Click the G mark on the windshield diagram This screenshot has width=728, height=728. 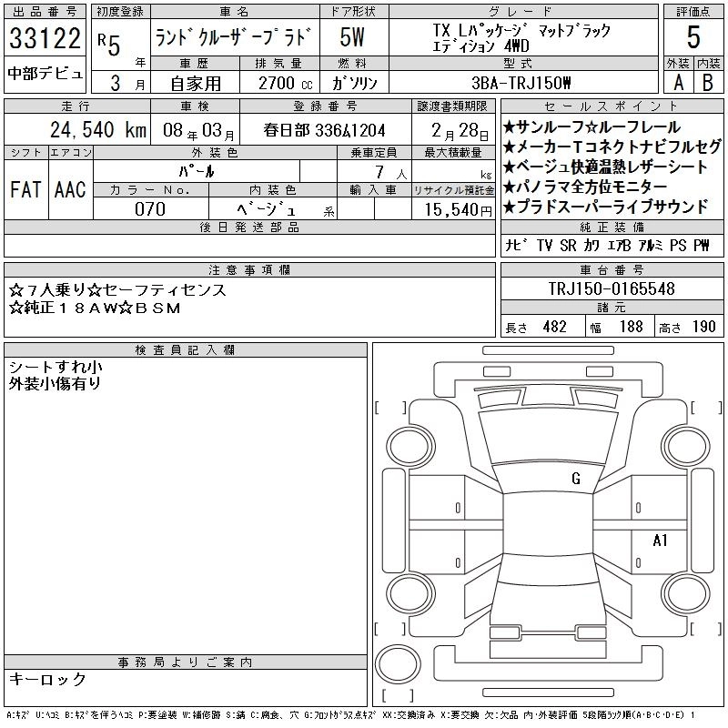tap(575, 478)
